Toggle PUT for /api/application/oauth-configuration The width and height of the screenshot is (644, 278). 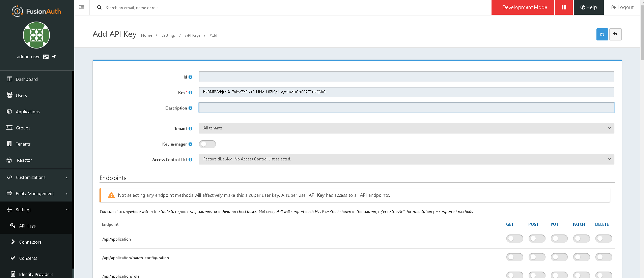tap(559, 257)
